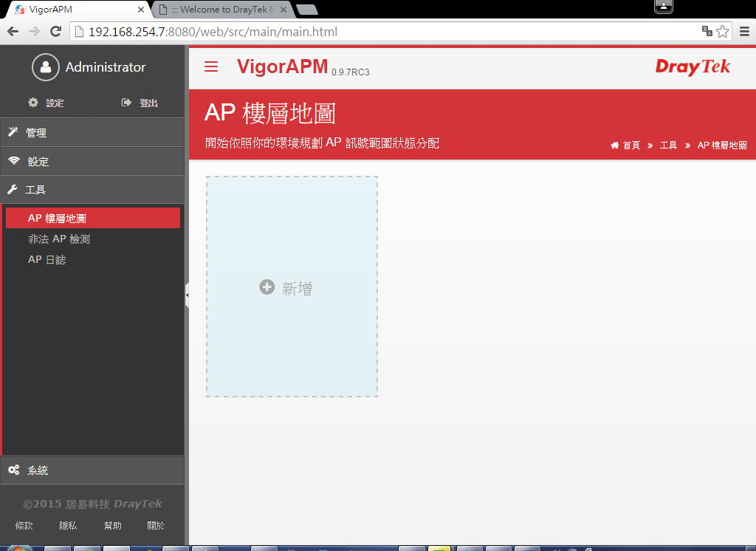Open the 幫助 footer link
Viewport: 756px width, 551px height.
click(x=113, y=525)
